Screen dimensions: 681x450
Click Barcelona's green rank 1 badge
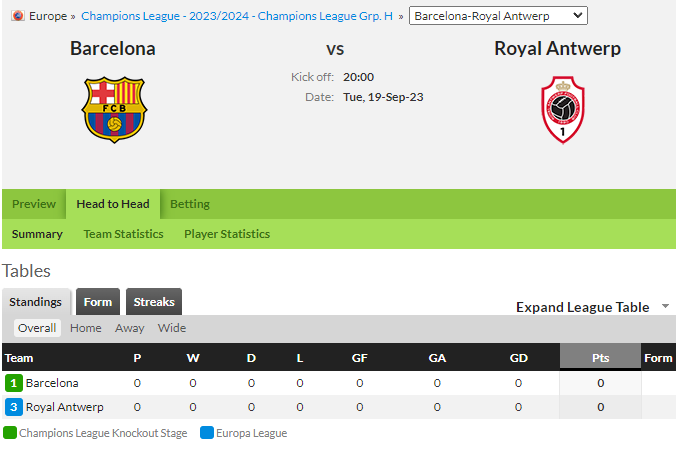(14, 383)
